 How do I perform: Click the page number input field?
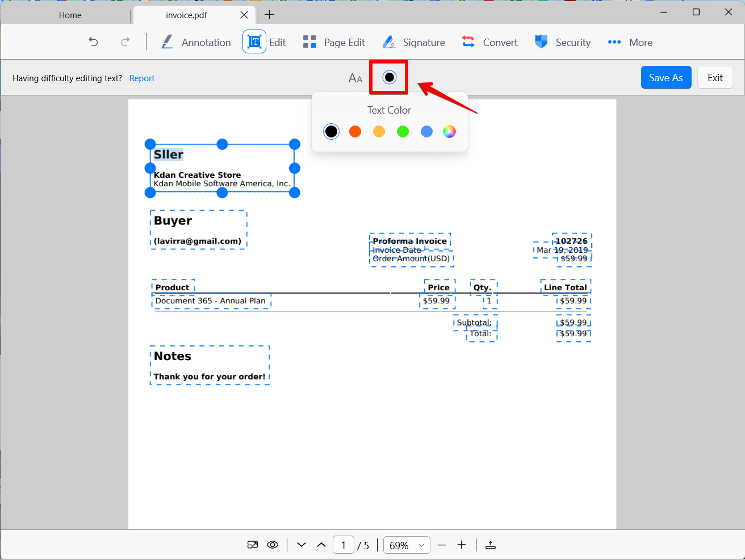[x=343, y=545]
